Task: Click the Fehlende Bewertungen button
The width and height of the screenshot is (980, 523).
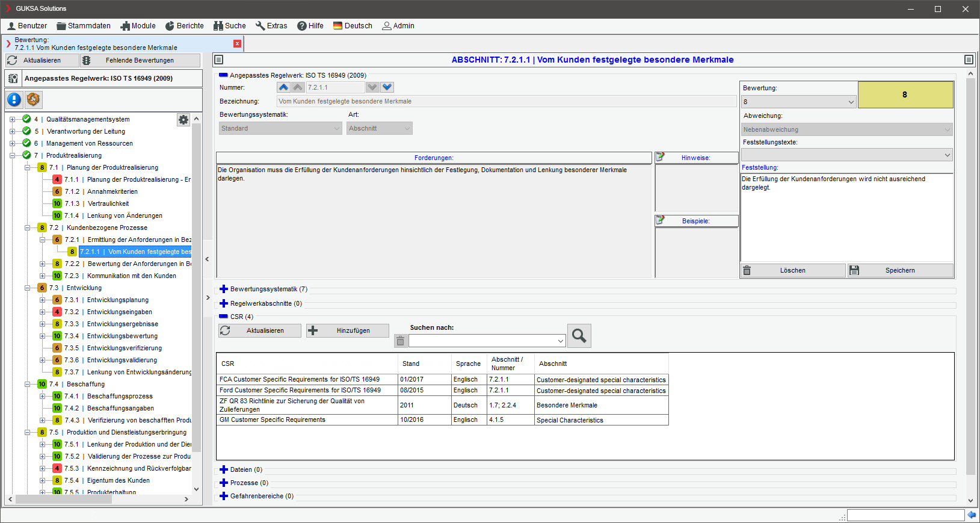Action: coord(140,60)
